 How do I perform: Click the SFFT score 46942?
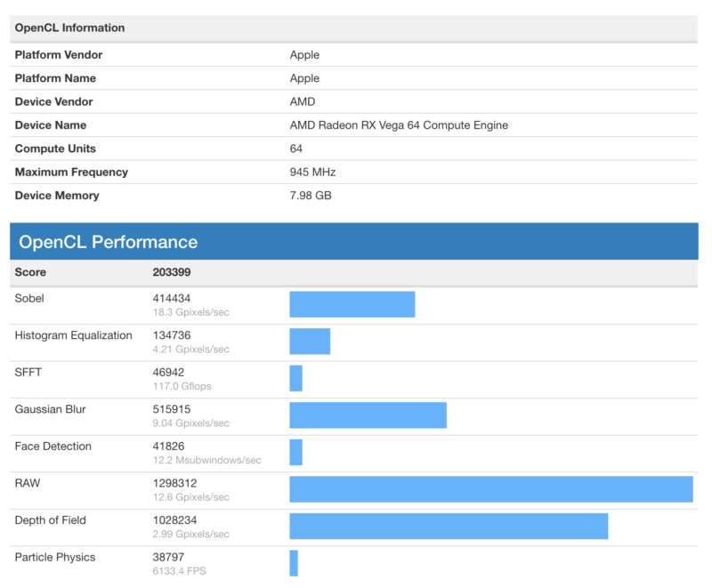pyautogui.click(x=168, y=373)
